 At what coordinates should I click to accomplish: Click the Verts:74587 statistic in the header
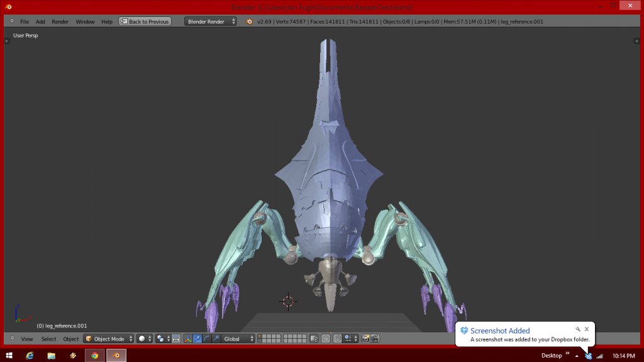(291, 21)
